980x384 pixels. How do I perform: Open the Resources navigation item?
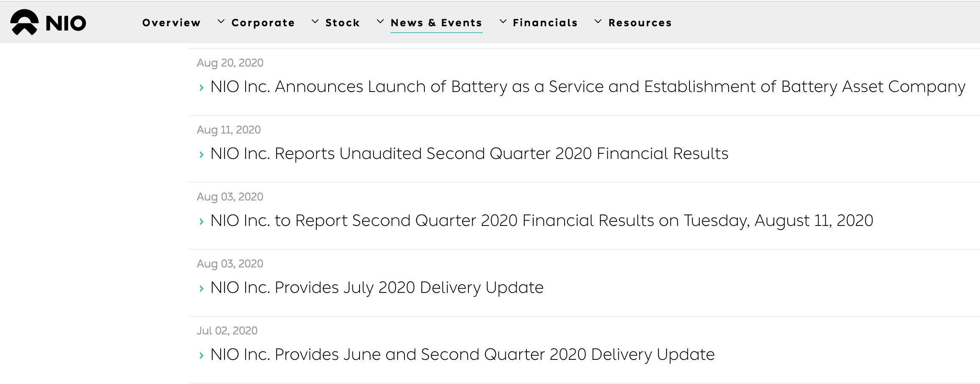pos(640,22)
